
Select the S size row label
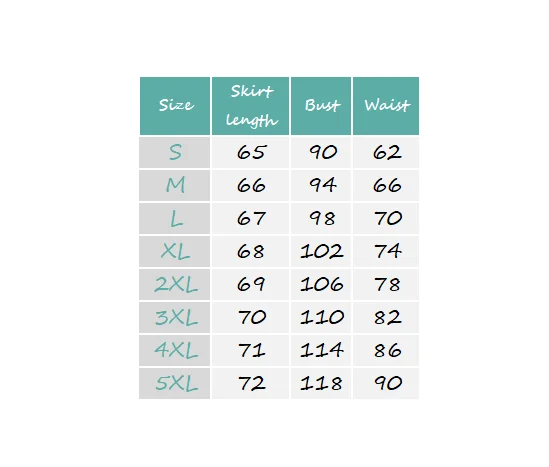point(175,152)
